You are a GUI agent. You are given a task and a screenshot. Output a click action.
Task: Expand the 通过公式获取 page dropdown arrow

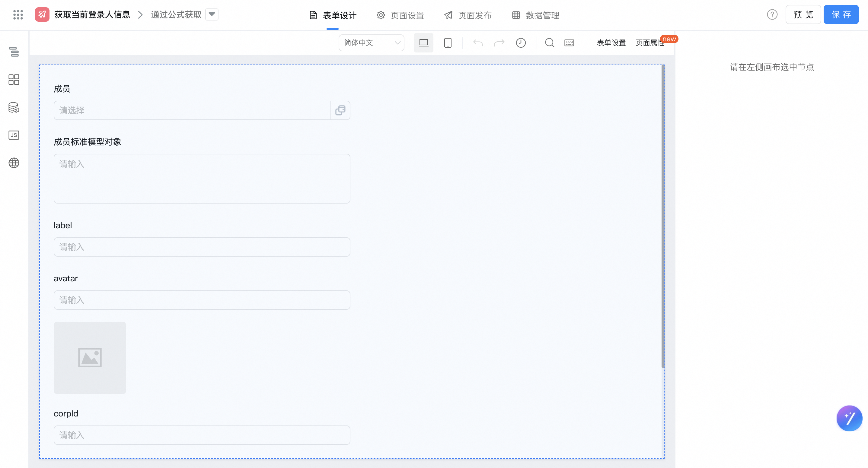click(x=212, y=14)
